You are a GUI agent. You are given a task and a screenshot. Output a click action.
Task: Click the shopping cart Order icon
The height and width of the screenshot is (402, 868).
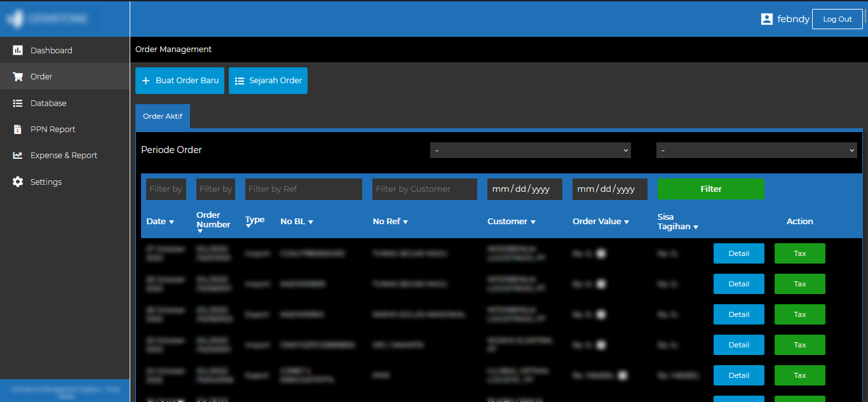tap(18, 77)
